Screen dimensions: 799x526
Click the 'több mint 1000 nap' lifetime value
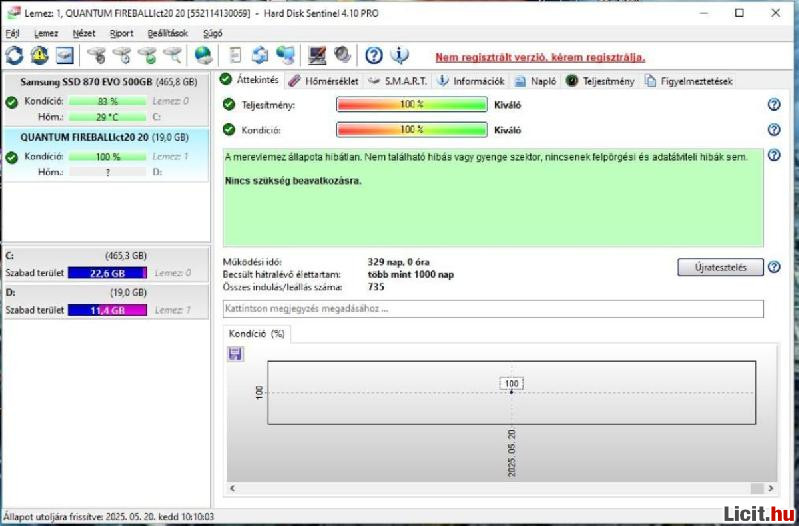click(x=411, y=274)
